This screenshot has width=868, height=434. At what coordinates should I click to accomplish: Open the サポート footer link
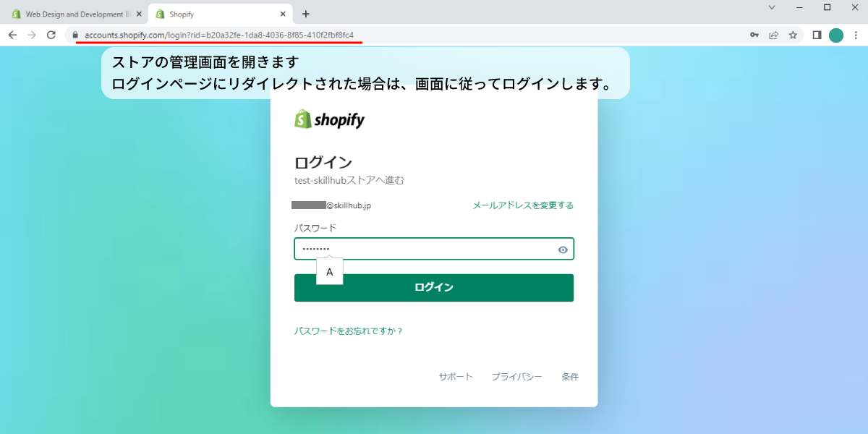pyautogui.click(x=456, y=377)
